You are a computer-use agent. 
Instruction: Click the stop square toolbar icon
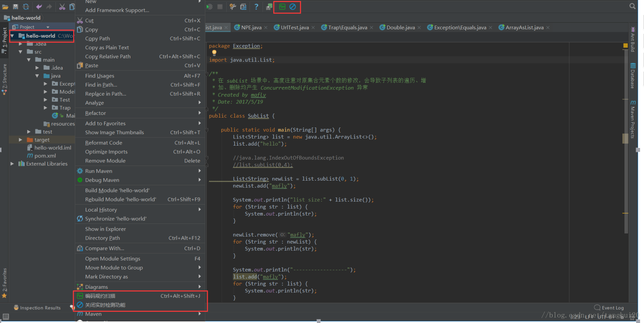[x=220, y=7]
